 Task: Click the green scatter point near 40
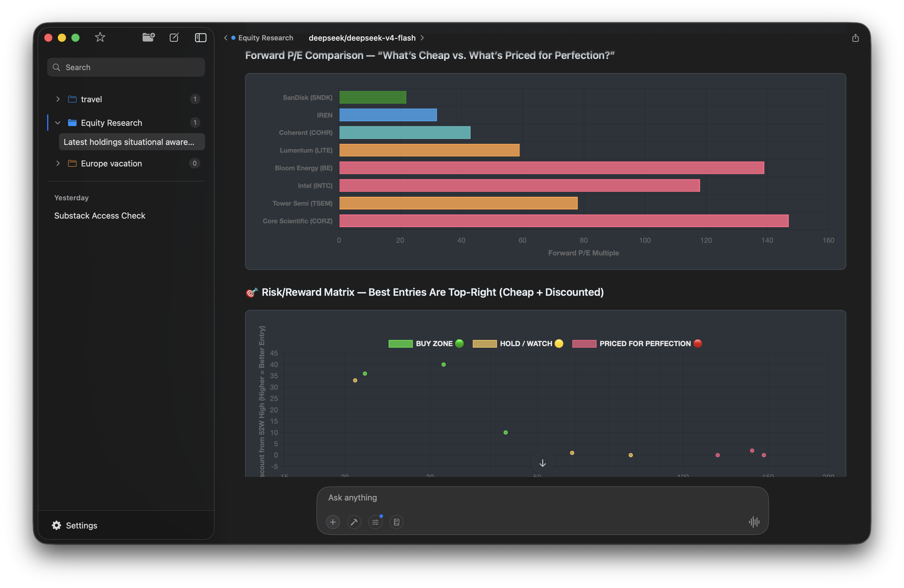[443, 365]
